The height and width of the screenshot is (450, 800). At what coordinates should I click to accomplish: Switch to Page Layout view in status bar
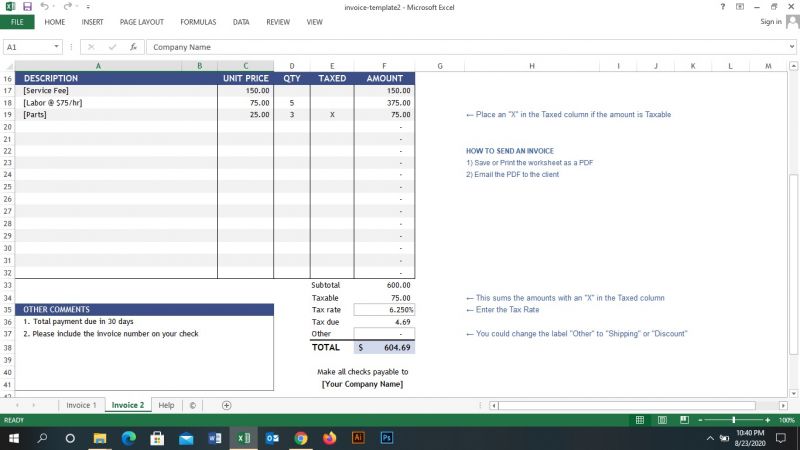[x=662, y=420]
